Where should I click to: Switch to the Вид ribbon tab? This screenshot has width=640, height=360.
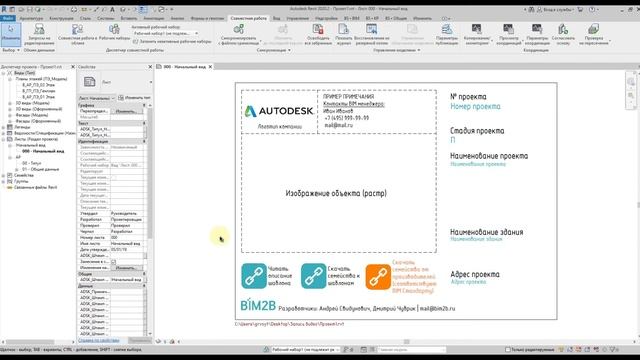click(x=276, y=18)
